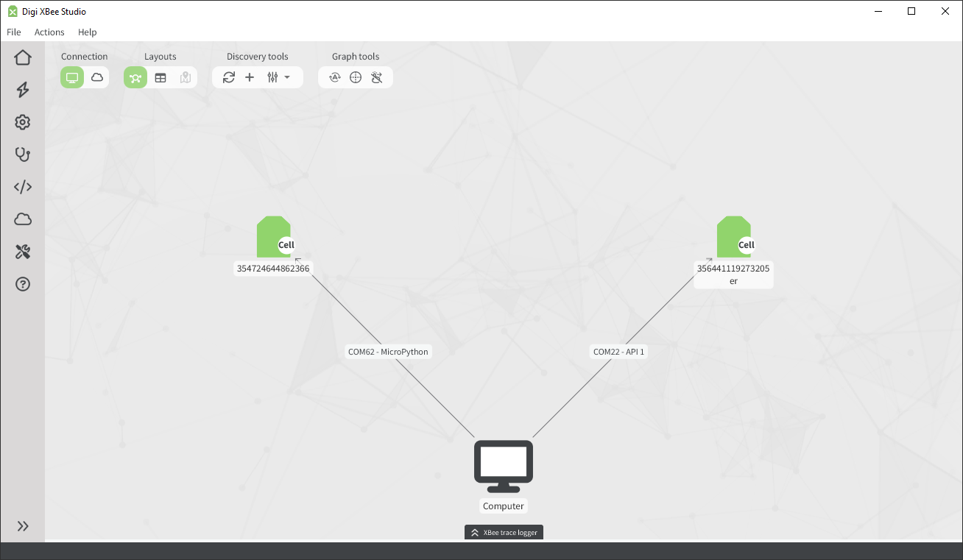
Task: Open the gear configuration sidebar icon
Action: point(23,122)
